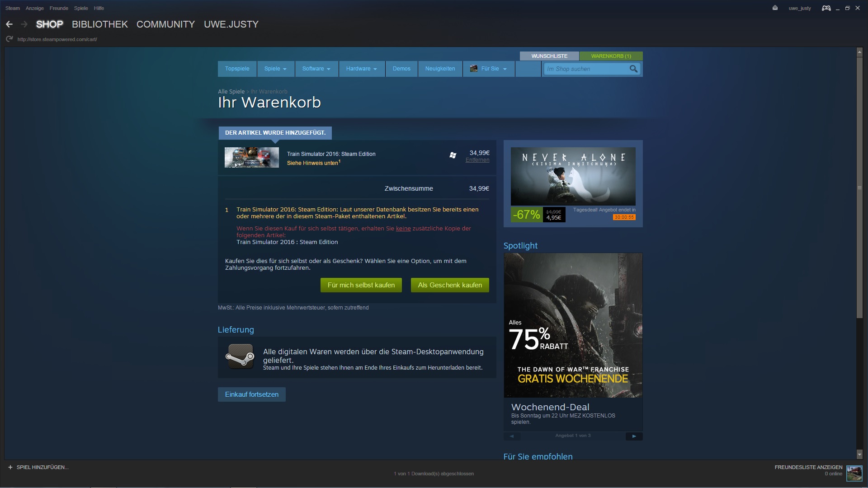Screen dimensions: 868x488
Task: Click the back navigation arrow
Action: 9,24
